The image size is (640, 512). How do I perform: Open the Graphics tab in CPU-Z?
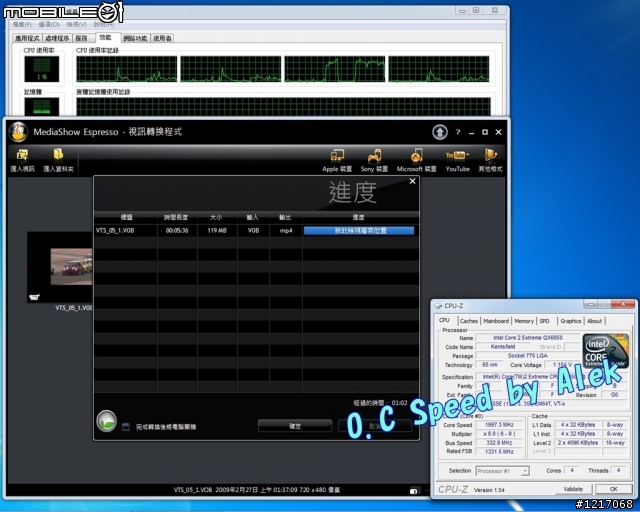coord(570,321)
